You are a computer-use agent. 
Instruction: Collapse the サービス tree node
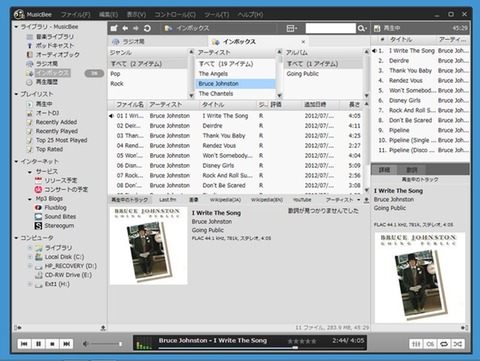(x=30, y=172)
